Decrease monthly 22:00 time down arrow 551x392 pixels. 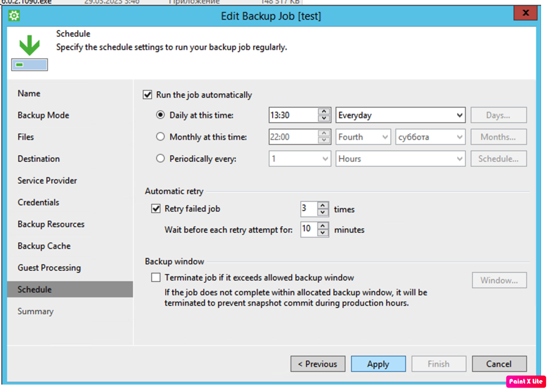pos(324,140)
